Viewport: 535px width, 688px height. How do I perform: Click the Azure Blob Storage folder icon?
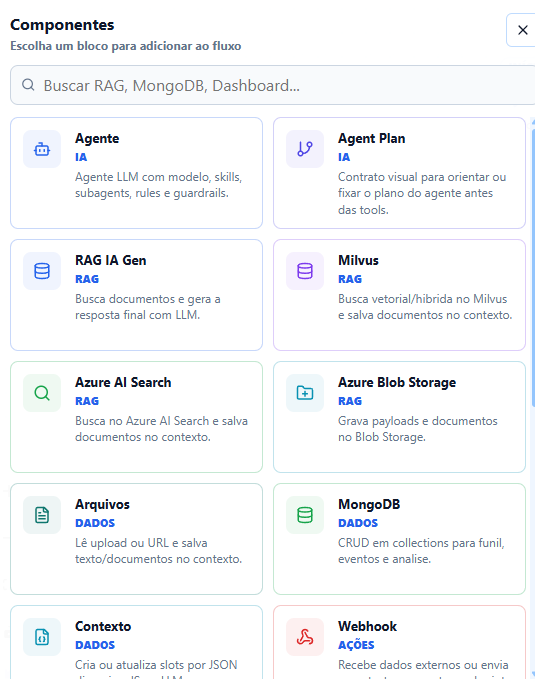(305, 393)
